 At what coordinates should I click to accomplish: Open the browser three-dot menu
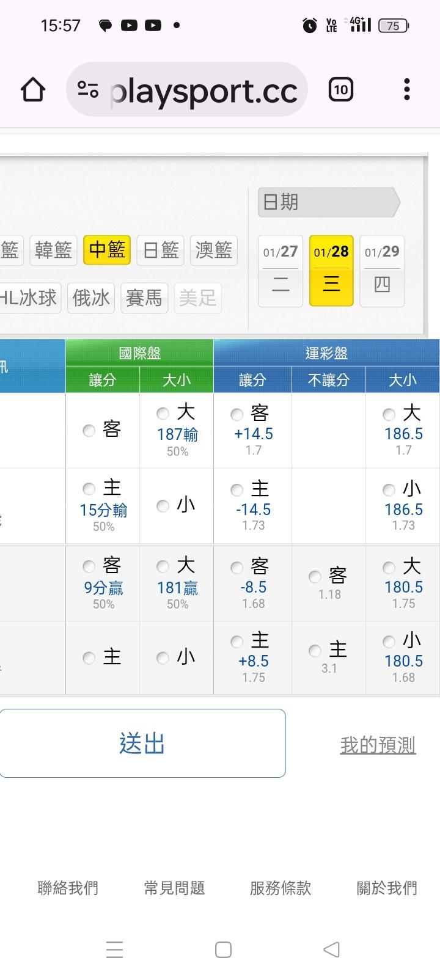coord(407,90)
